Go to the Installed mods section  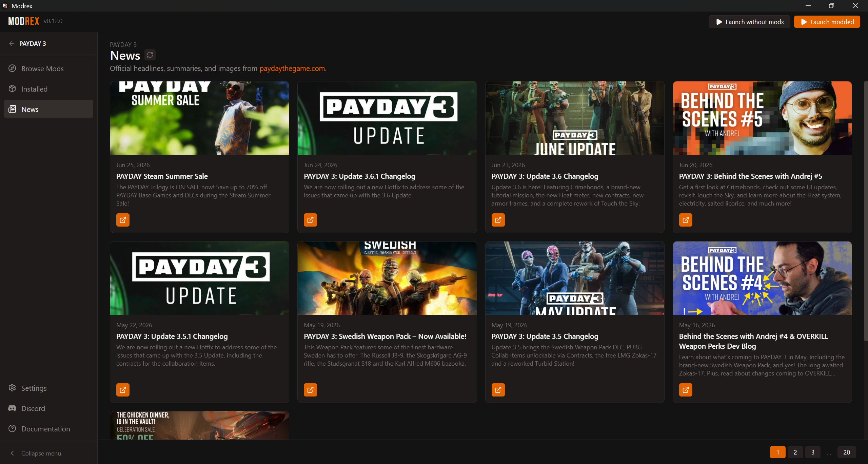(x=48, y=89)
